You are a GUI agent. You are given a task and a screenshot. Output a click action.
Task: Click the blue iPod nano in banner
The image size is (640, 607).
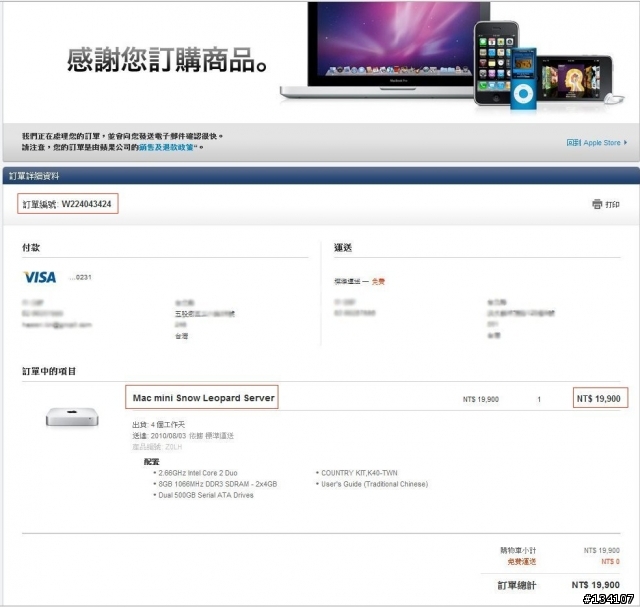(523, 79)
